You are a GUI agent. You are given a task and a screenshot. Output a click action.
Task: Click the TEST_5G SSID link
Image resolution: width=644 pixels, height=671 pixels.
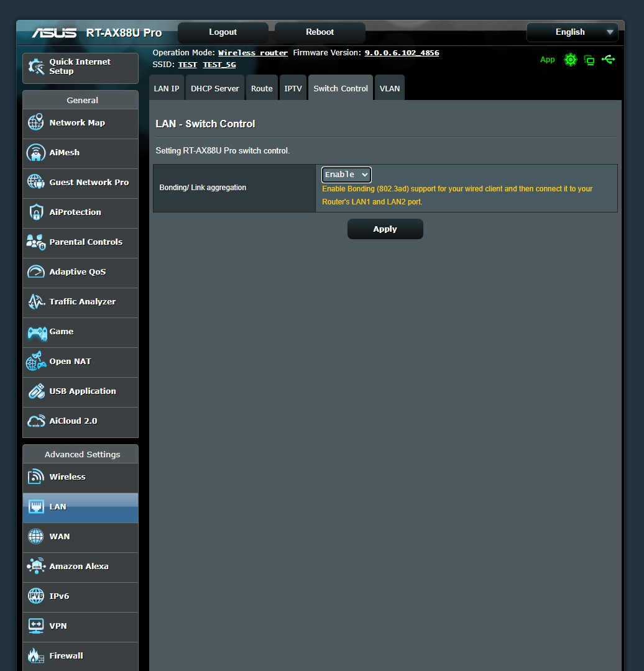click(219, 65)
